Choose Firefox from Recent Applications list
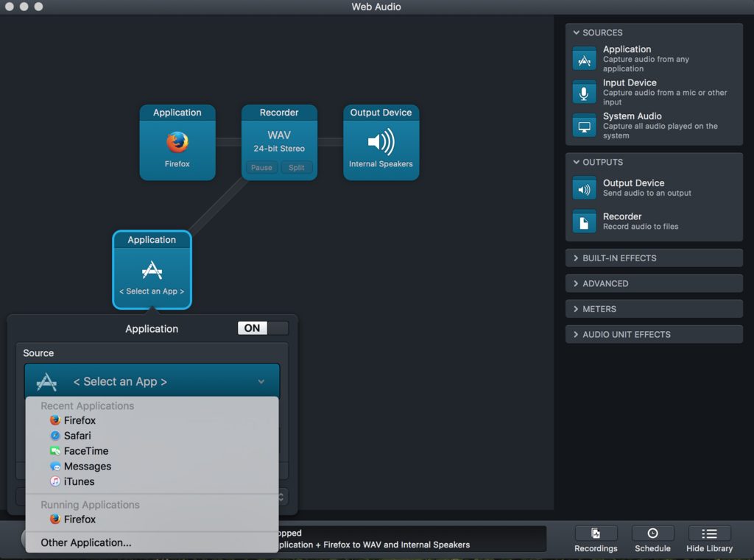The width and height of the screenshot is (754, 560). point(152,420)
